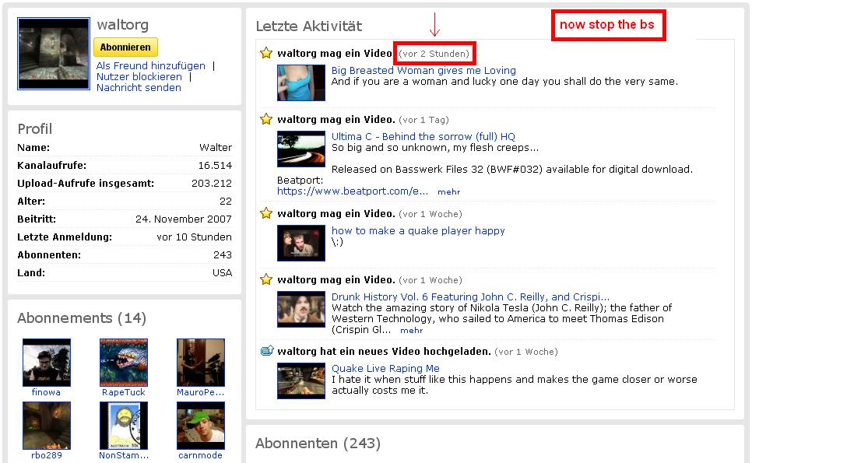This screenshot has height=463, width=868.
Task: Click waltorg's channel avatar image
Action: click(54, 54)
